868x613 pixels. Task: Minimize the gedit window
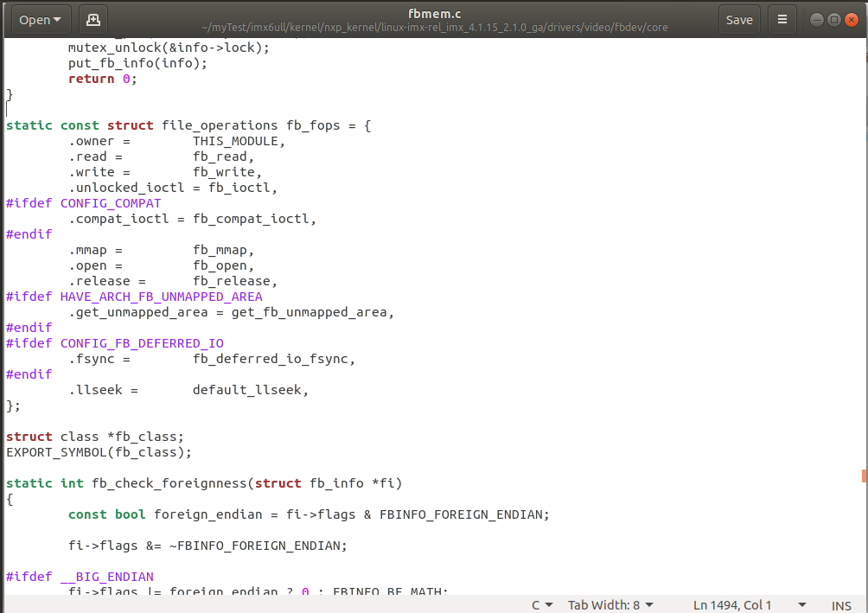[816, 20]
